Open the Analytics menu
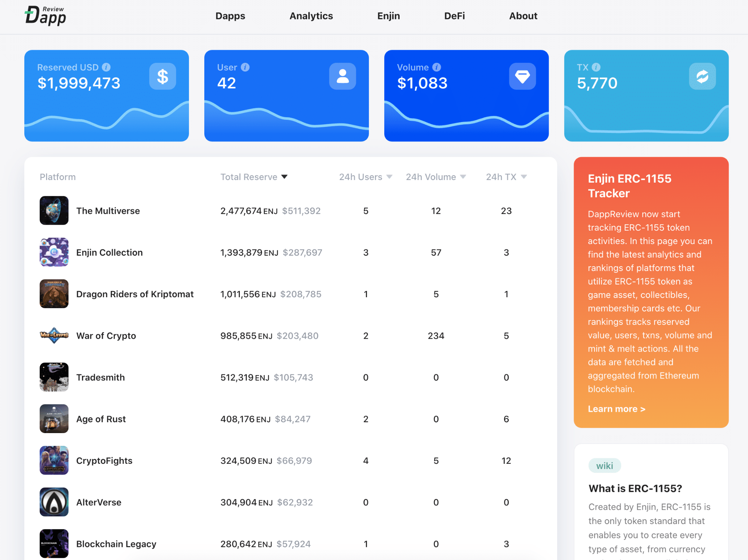 (x=311, y=16)
